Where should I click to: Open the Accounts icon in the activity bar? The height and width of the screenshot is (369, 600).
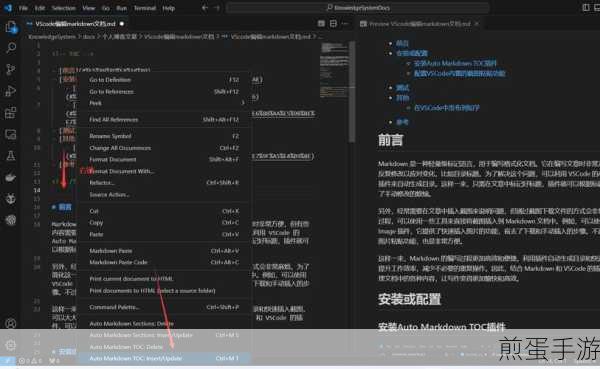tap(11, 323)
